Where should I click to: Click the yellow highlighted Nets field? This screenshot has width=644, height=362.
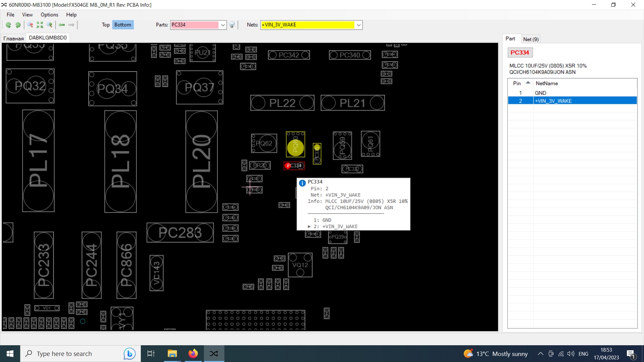pyautogui.click(x=307, y=25)
